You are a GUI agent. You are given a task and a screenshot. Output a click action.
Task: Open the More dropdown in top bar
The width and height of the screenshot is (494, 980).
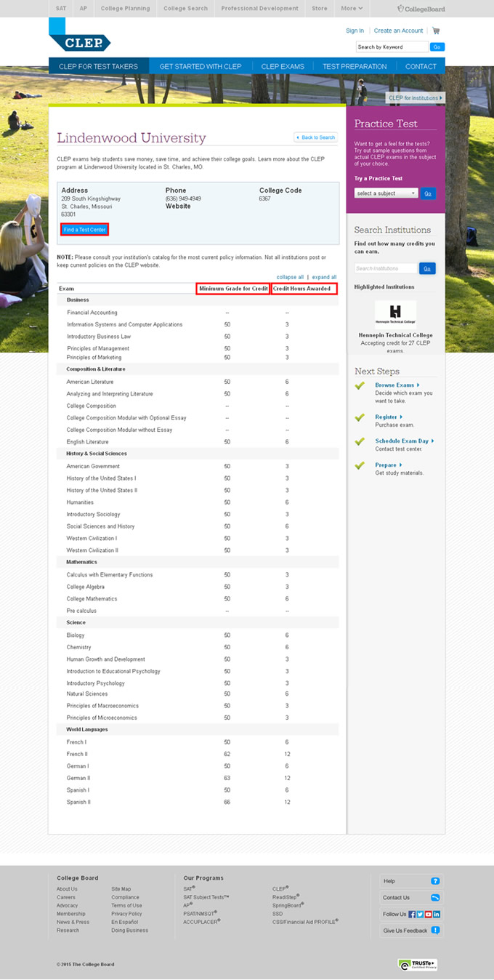[352, 9]
